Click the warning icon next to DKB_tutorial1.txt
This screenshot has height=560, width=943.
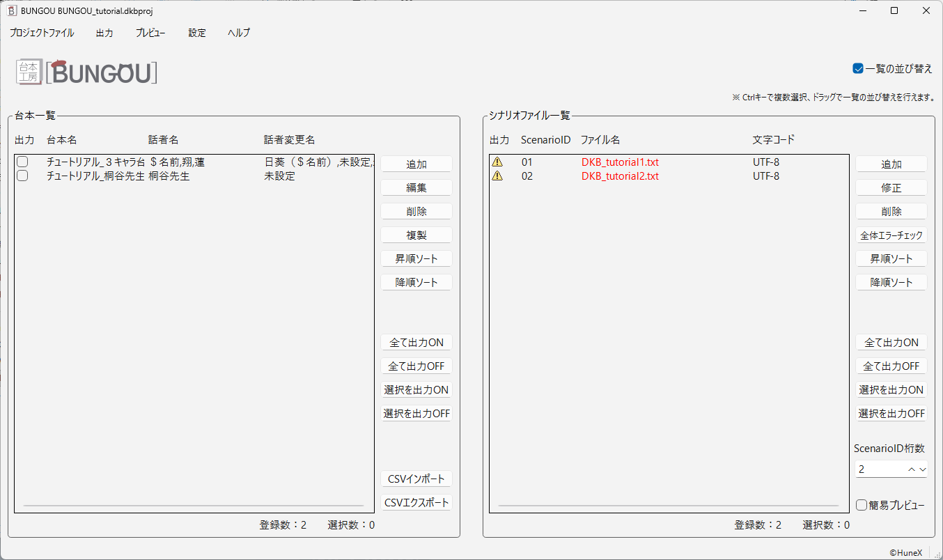click(x=498, y=161)
